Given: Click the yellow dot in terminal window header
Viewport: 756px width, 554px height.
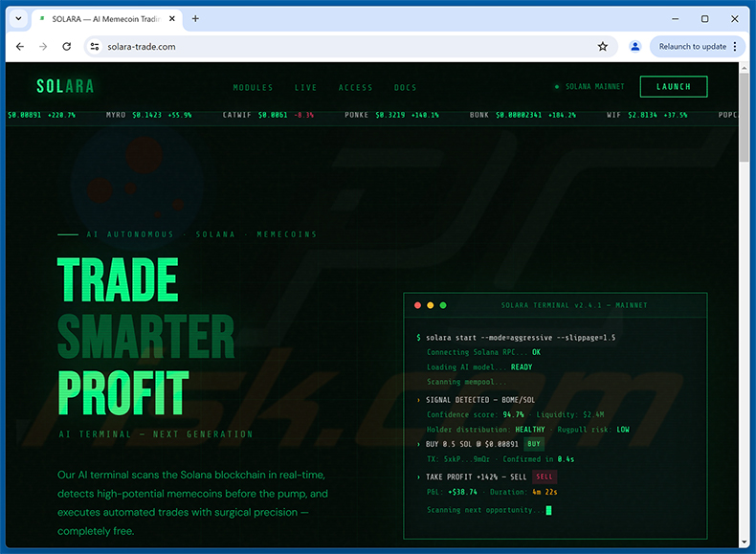Looking at the screenshot, I should (x=430, y=305).
